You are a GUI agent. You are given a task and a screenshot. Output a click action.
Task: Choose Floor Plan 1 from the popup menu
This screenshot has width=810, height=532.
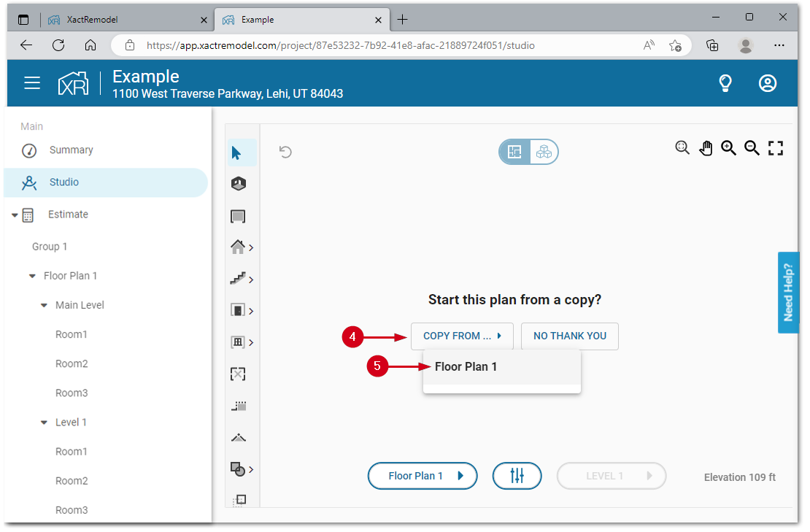[x=466, y=367]
